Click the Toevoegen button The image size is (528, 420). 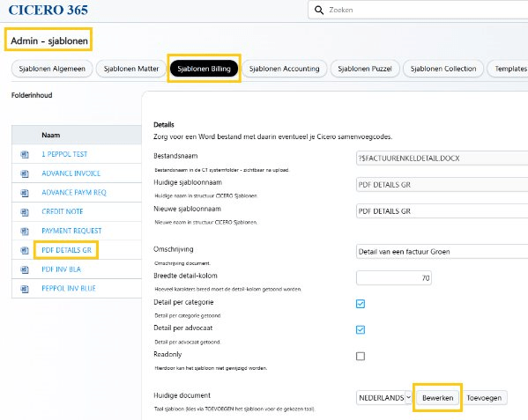tap(484, 398)
